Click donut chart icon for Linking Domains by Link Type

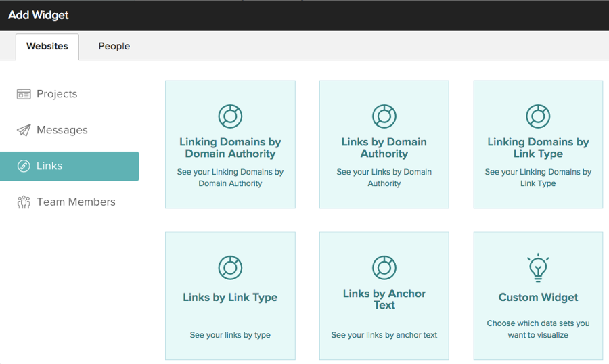pyautogui.click(x=538, y=116)
